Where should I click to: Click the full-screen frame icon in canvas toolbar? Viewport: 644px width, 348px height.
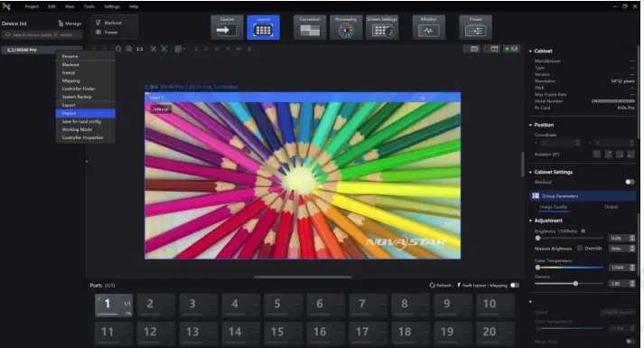click(163, 49)
